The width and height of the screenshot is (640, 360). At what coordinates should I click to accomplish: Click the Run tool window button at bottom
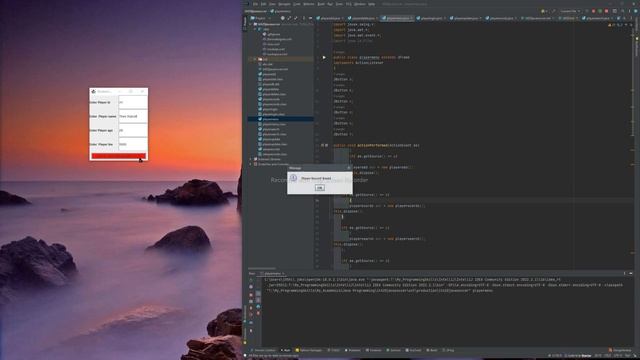coord(286,350)
